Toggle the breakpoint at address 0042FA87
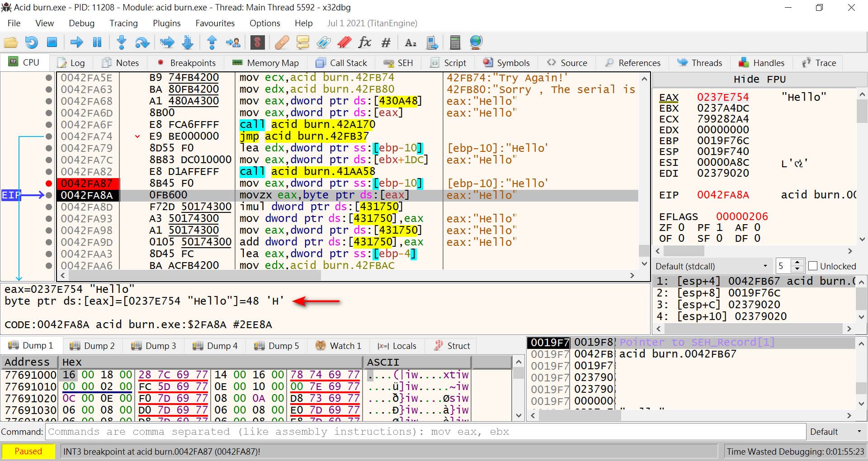The image size is (868, 461). (48, 183)
